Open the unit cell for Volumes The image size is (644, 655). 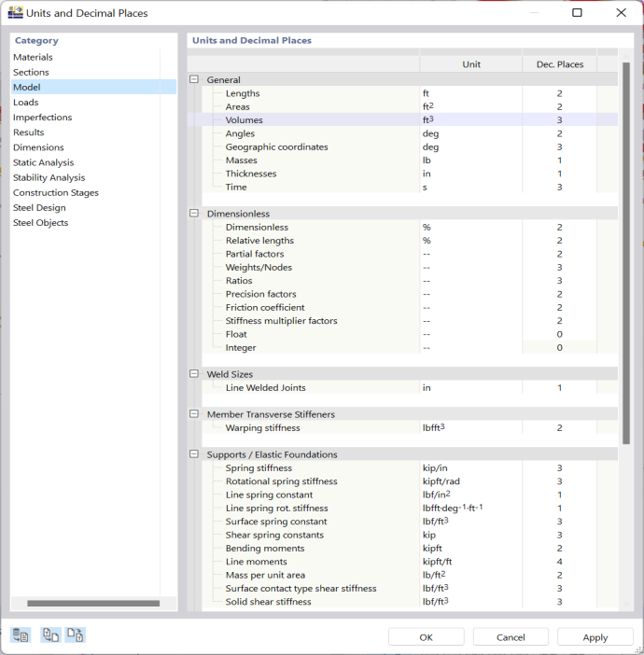pyautogui.click(x=470, y=120)
